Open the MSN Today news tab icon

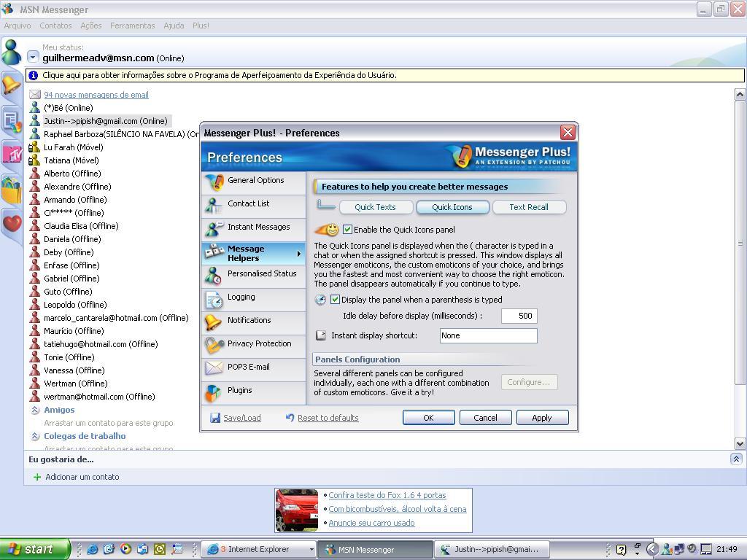point(11,120)
